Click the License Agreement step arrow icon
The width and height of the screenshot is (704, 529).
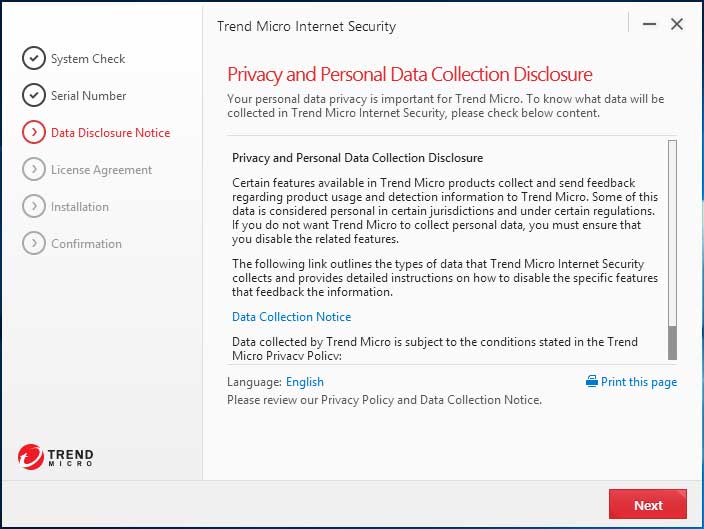pyautogui.click(x=34, y=169)
